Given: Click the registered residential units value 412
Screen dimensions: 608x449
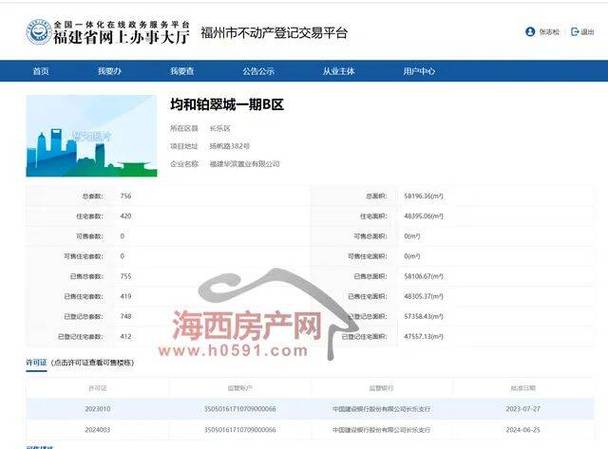Looking at the screenshot, I should pos(126,337).
